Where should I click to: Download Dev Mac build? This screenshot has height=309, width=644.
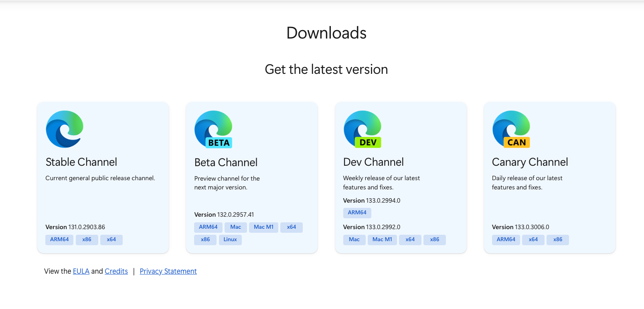(x=354, y=240)
